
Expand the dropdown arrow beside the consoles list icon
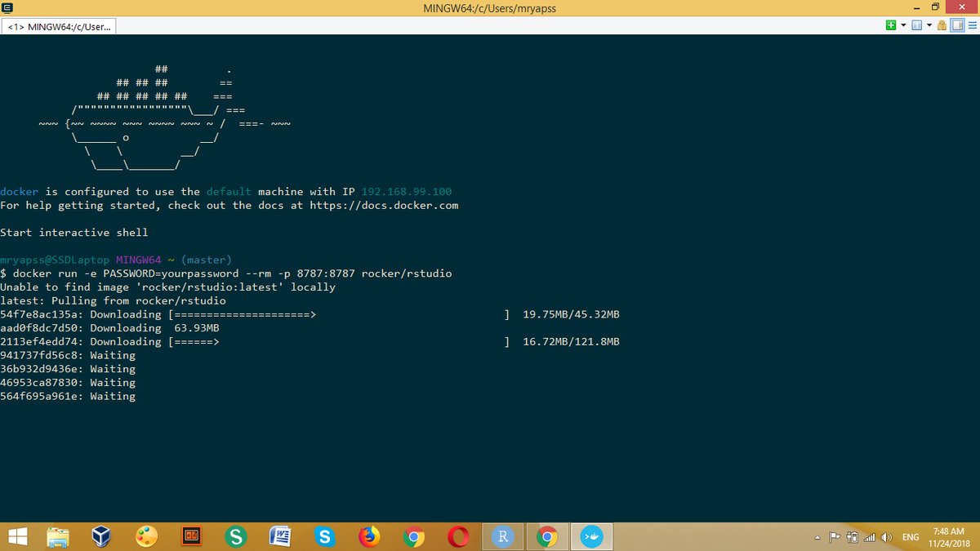coord(929,26)
